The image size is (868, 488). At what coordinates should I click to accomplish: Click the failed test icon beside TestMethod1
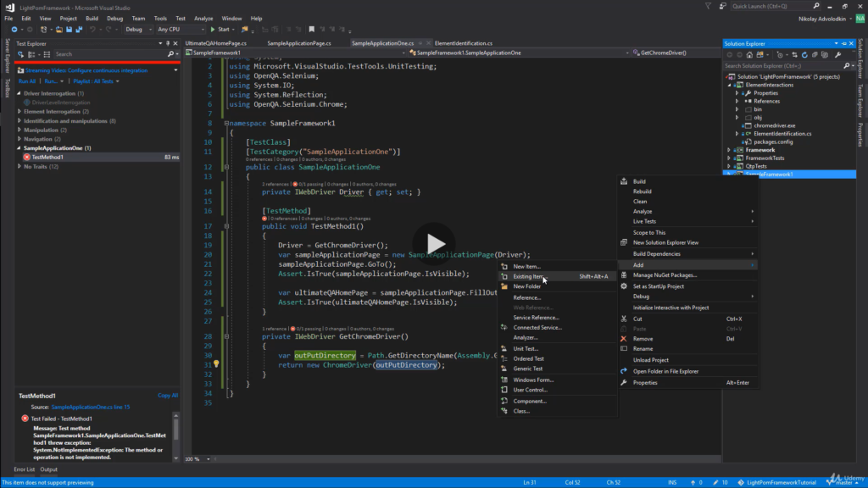[27, 158]
